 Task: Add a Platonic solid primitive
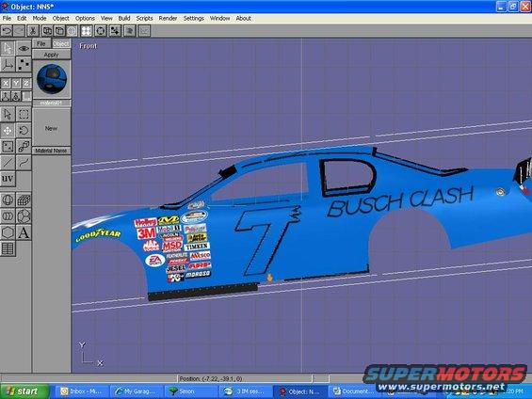(x=24, y=216)
